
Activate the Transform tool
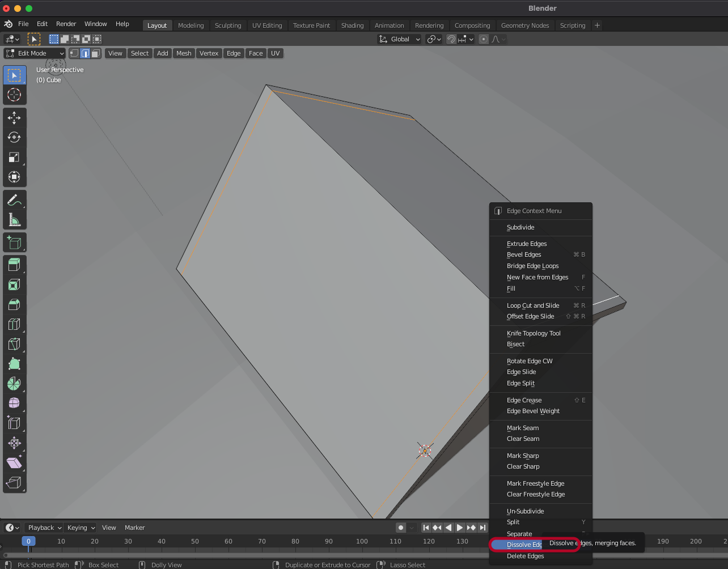(14, 177)
